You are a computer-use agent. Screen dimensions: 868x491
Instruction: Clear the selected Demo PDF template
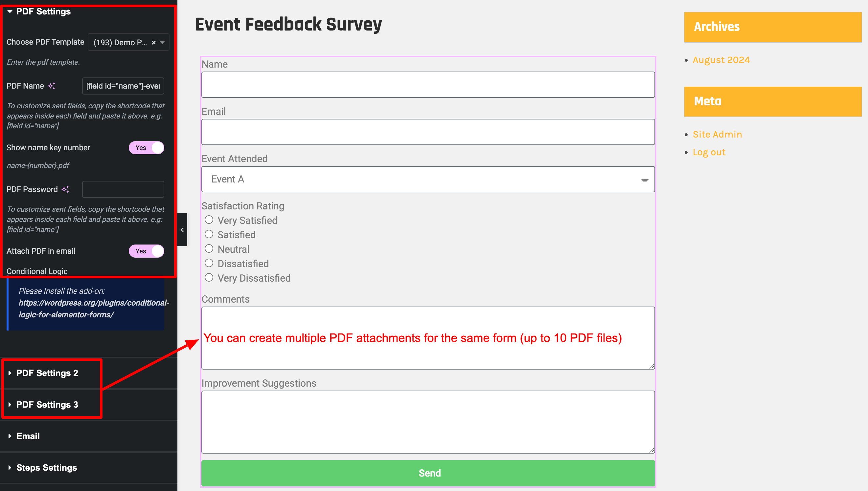click(153, 42)
